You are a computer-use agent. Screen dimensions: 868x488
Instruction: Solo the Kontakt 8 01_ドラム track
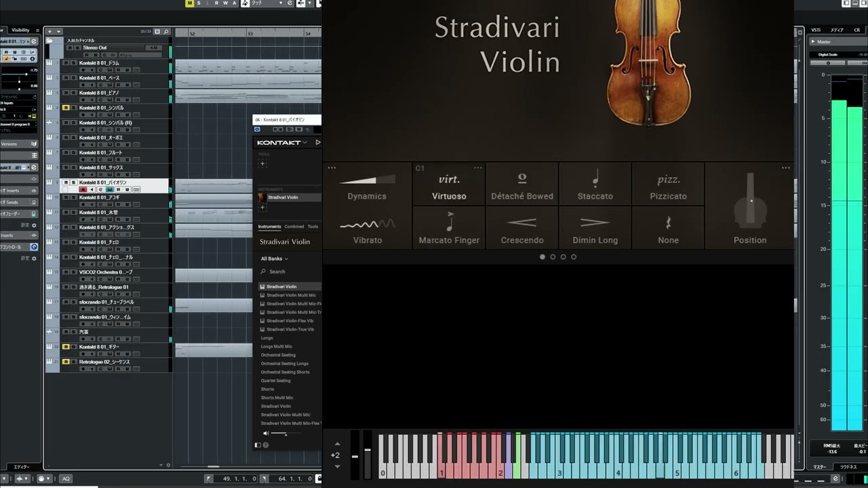[74, 63]
